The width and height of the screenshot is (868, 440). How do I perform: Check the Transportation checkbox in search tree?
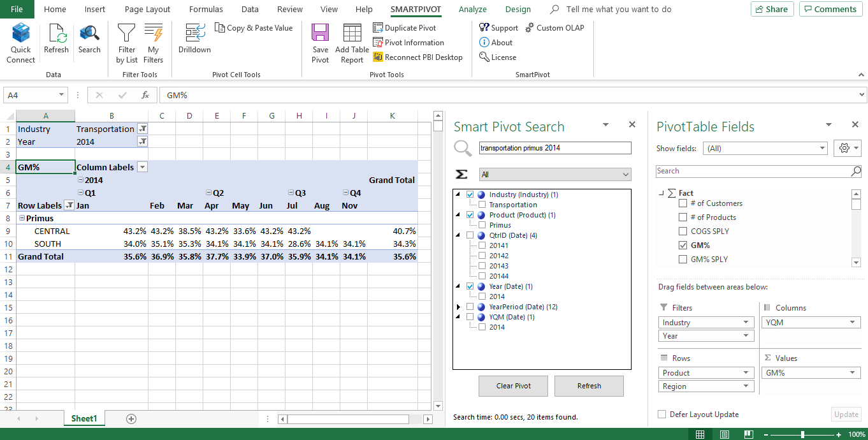click(x=482, y=205)
